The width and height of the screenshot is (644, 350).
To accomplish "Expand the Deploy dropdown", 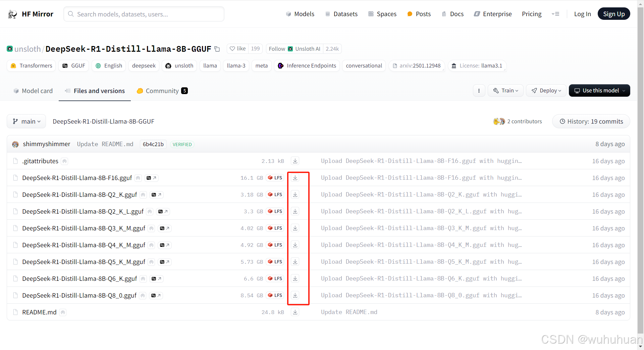I will click(x=546, y=91).
